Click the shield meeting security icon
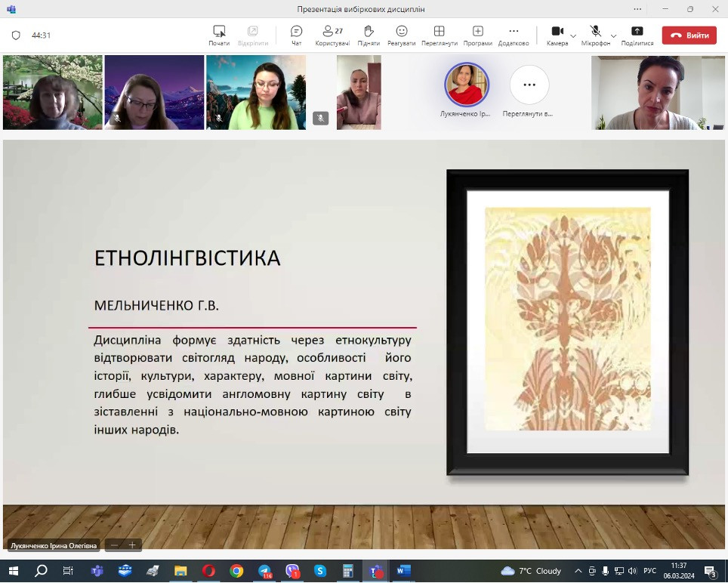Viewport: 728px width, 583px height. (x=16, y=35)
